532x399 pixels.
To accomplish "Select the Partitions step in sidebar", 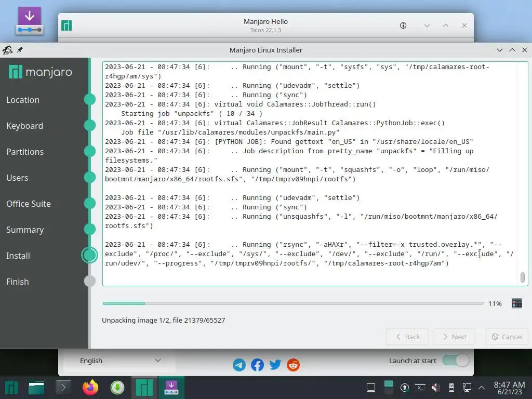I will pyautogui.click(x=25, y=152).
